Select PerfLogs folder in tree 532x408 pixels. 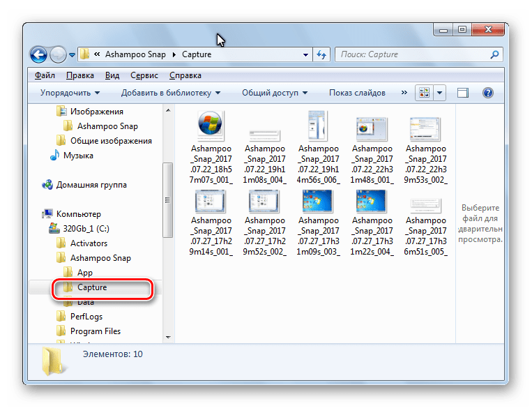coord(86,317)
